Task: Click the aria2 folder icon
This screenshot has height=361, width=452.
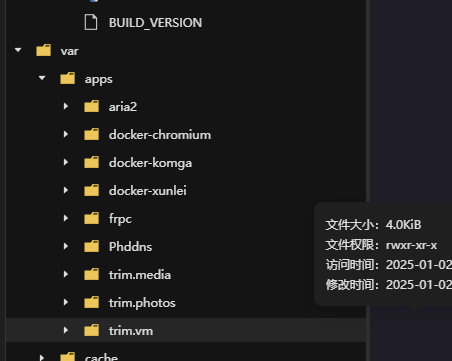Action: click(92, 106)
